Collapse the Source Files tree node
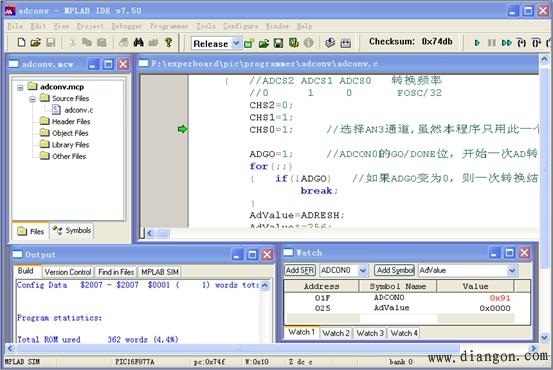The width and height of the screenshot is (553, 370). tap(32, 99)
